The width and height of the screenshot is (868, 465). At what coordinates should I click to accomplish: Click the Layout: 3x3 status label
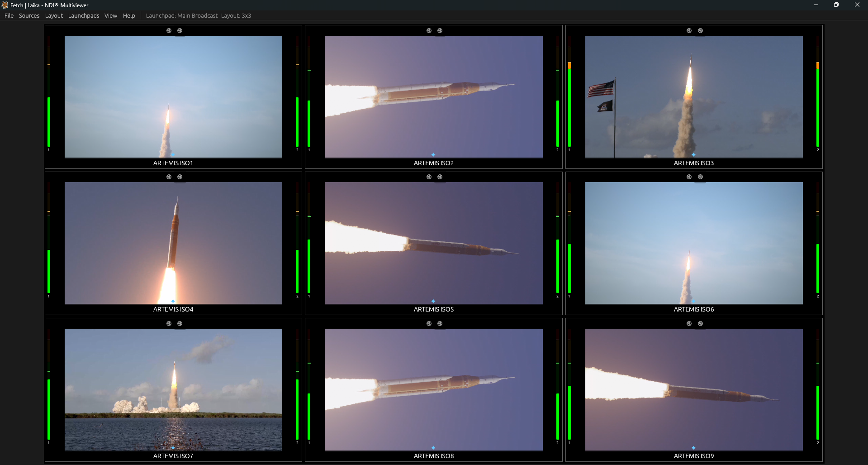(236, 15)
